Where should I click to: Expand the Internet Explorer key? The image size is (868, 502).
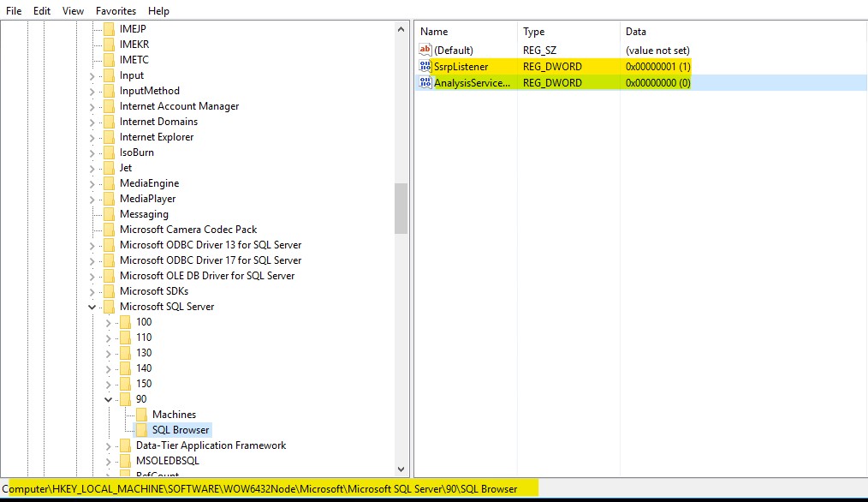92,137
